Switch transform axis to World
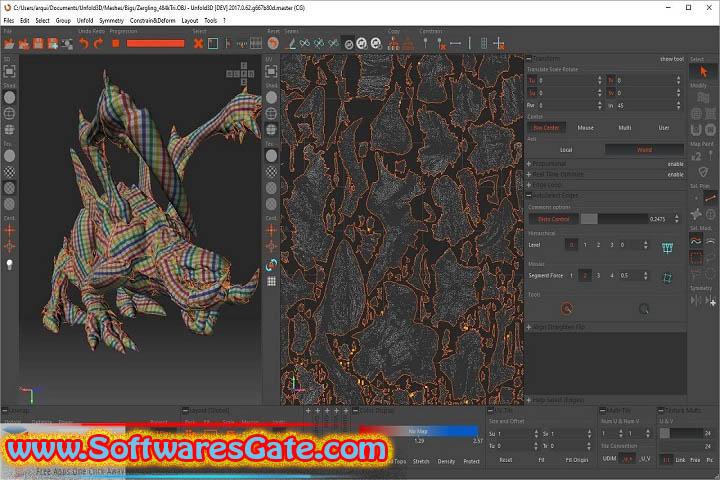The image size is (720, 480). 644,150
